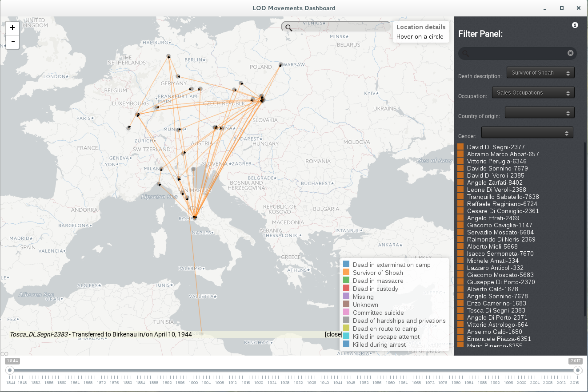Select Leone Di Veroli-2388 in the list
Viewport: 588px width, 392px height.
[496, 190]
